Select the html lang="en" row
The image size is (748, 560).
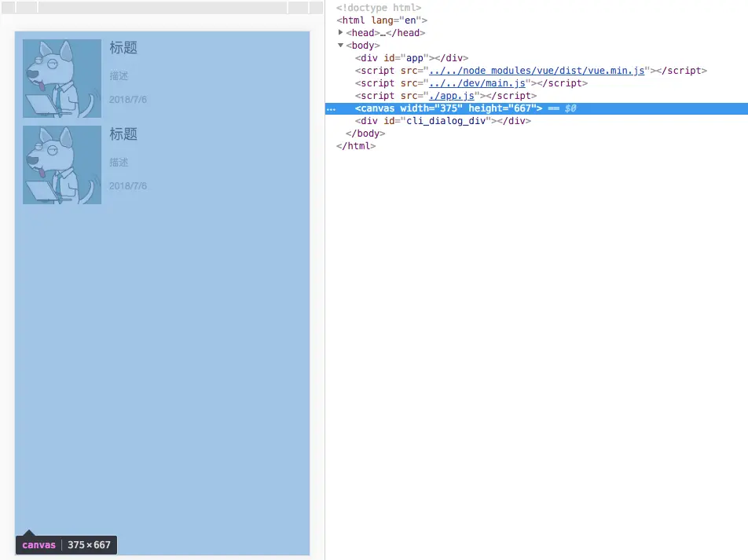coord(382,20)
